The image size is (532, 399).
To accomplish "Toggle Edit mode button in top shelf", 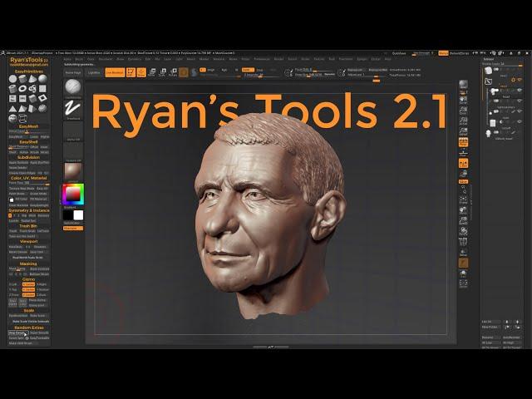I will (x=131, y=72).
